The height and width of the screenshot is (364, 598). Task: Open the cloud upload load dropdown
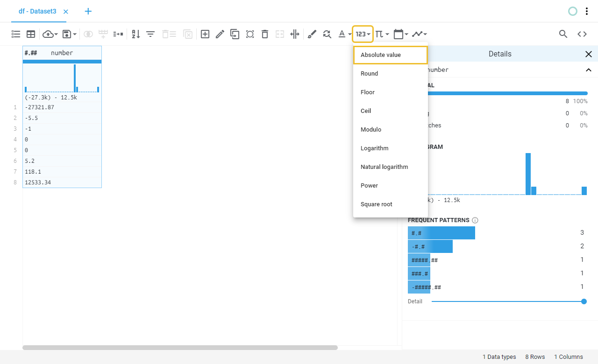[x=50, y=34]
